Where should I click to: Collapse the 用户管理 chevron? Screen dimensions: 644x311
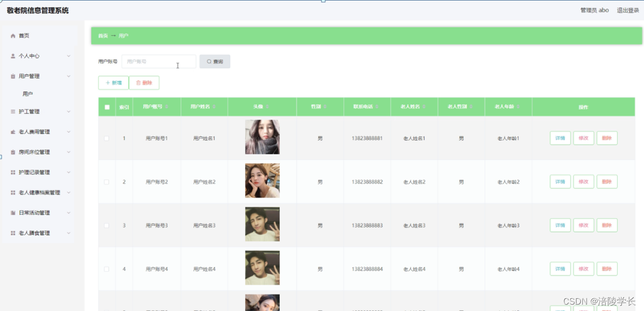click(x=69, y=76)
